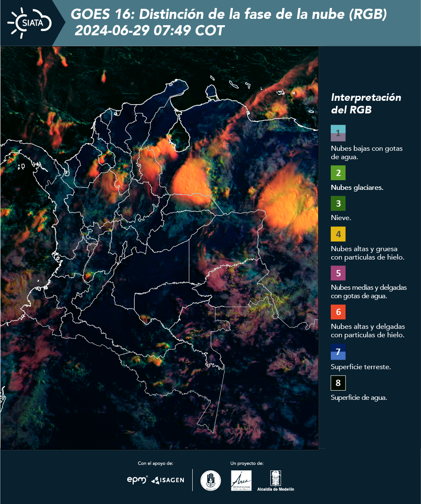Viewport: 421px width, 504px height.
Task: Select the green legend swatch 2
Action: [x=338, y=173]
